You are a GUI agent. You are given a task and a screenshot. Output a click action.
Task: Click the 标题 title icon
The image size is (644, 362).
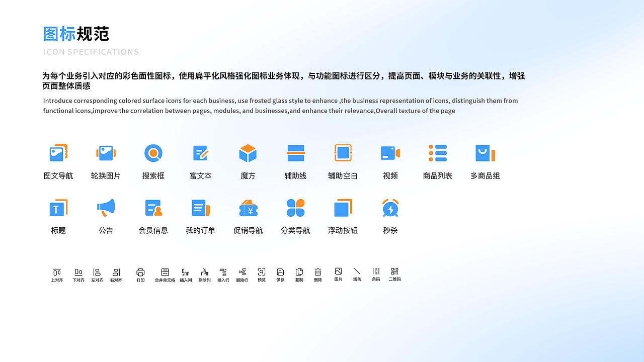coord(58,208)
